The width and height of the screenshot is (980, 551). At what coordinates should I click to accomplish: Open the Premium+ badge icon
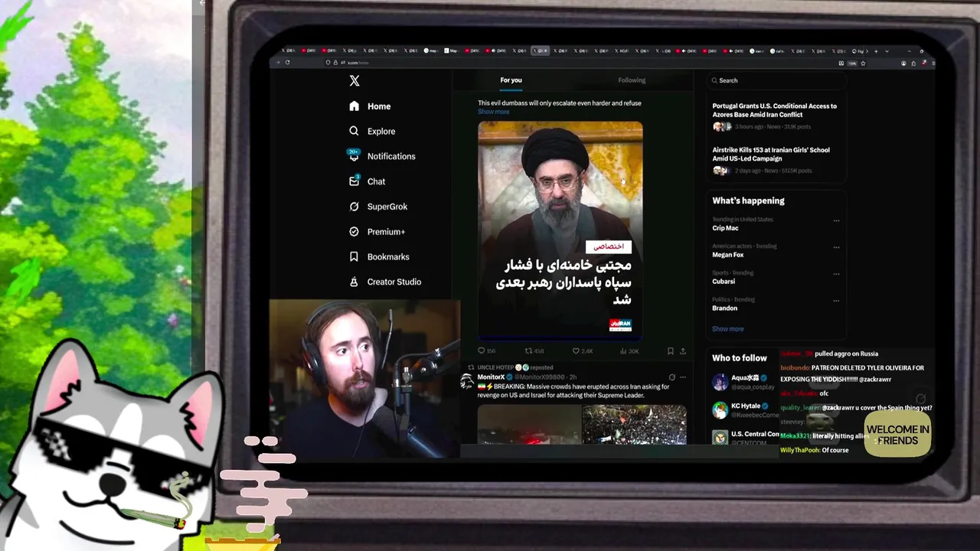354,231
